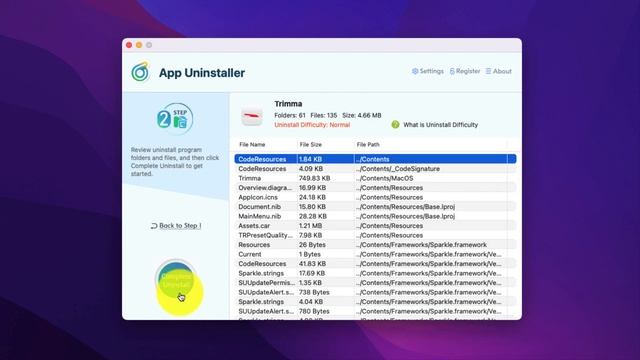Viewport: 640px width, 360px height.
Task: Select the Assets.car row
Action: click(x=375, y=225)
